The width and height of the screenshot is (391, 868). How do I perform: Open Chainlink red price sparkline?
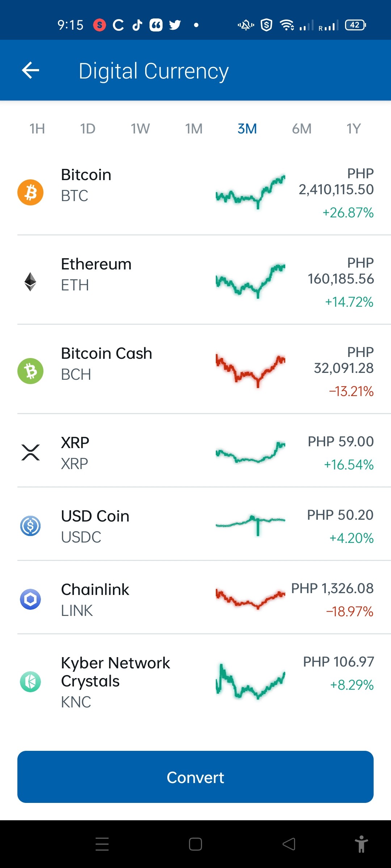point(251,599)
